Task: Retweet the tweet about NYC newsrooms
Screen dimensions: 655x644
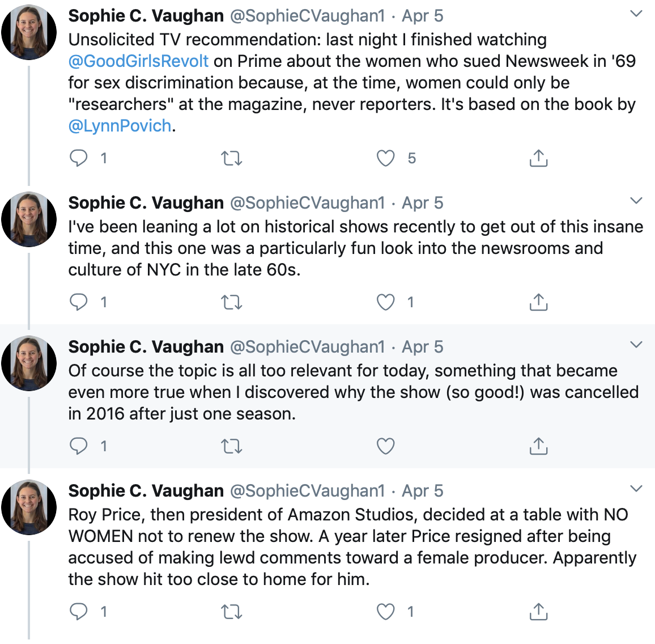Action: click(x=231, y=302)
